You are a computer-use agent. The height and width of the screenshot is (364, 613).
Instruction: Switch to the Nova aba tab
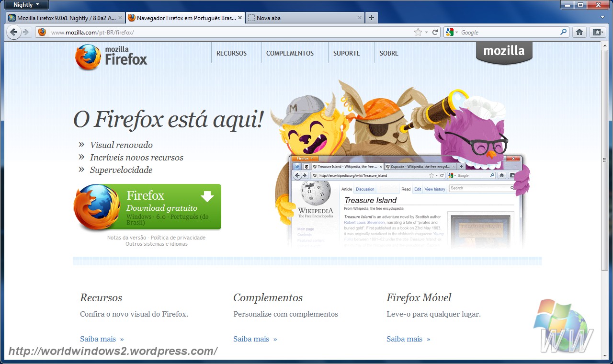coord(305,18)
